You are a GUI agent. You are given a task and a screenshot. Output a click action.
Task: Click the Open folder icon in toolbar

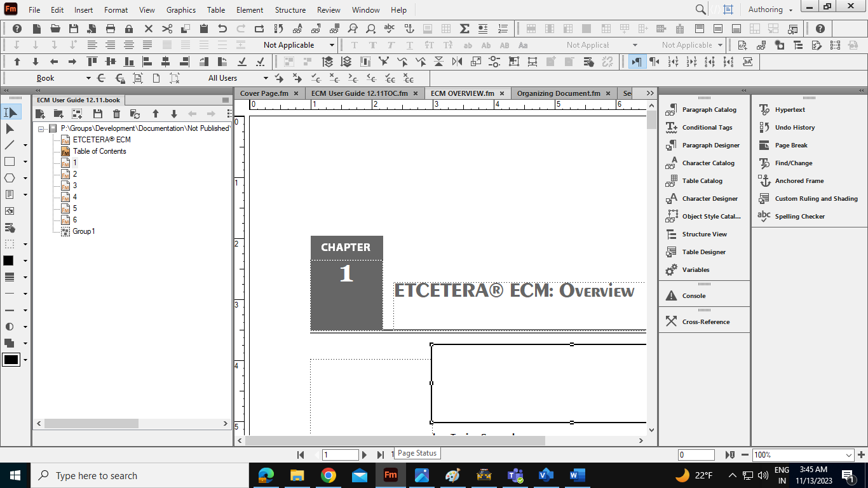point(55,29)
